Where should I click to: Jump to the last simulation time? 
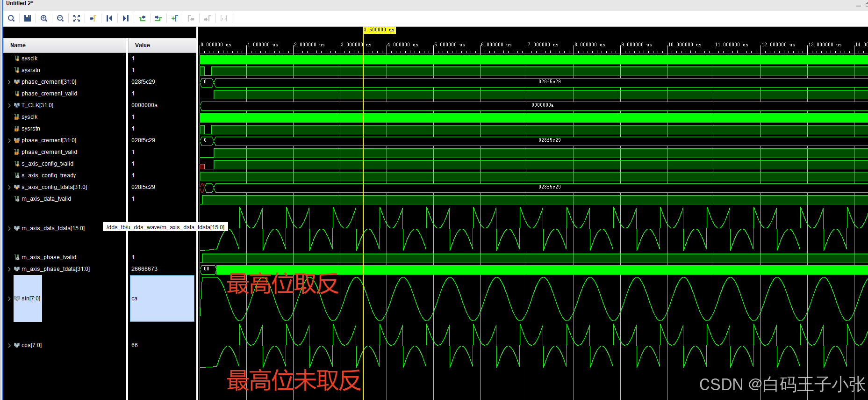point(126,18)
